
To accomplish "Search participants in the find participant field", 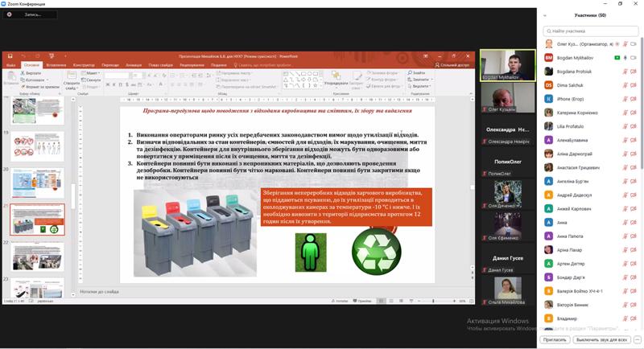I will pyautogui.click(x=591, y=31).
